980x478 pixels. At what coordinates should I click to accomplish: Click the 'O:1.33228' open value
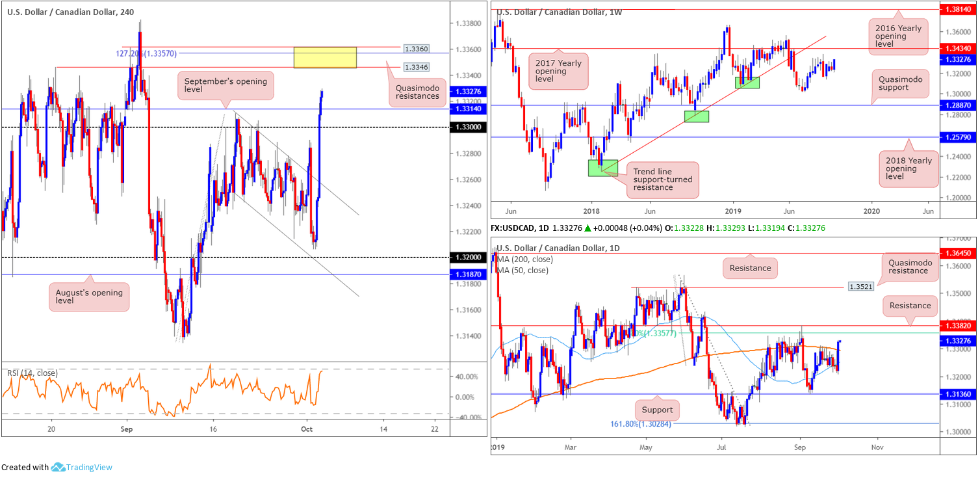tap(684, 228)
